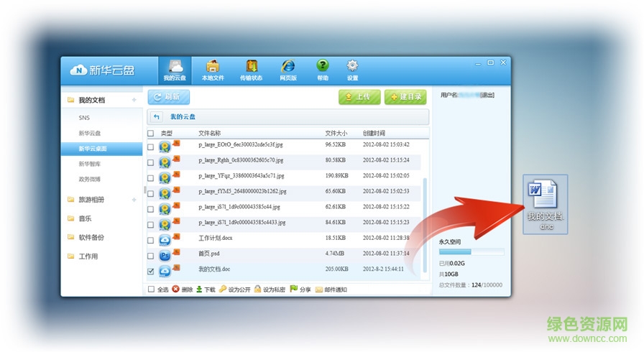Sort by 创建时间 column header
Screen dimensions: 644x352
374,134
